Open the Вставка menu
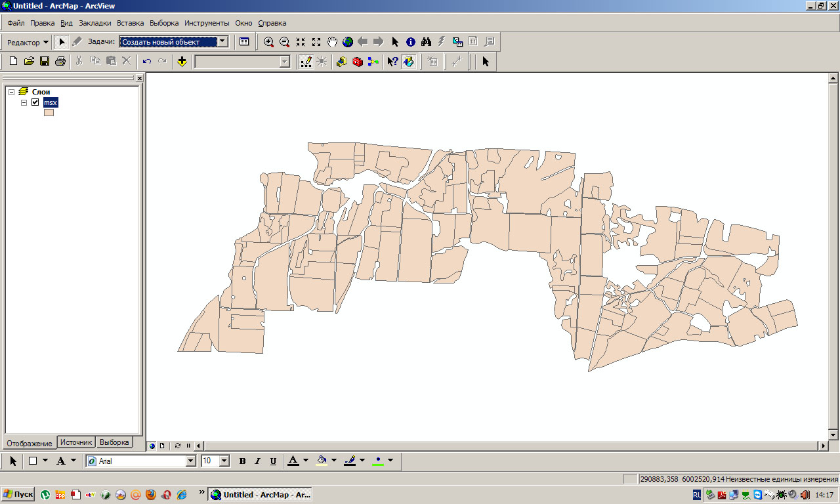Viewport: 840px width, 504px height. pyautogui.click(x=129, y=23)
